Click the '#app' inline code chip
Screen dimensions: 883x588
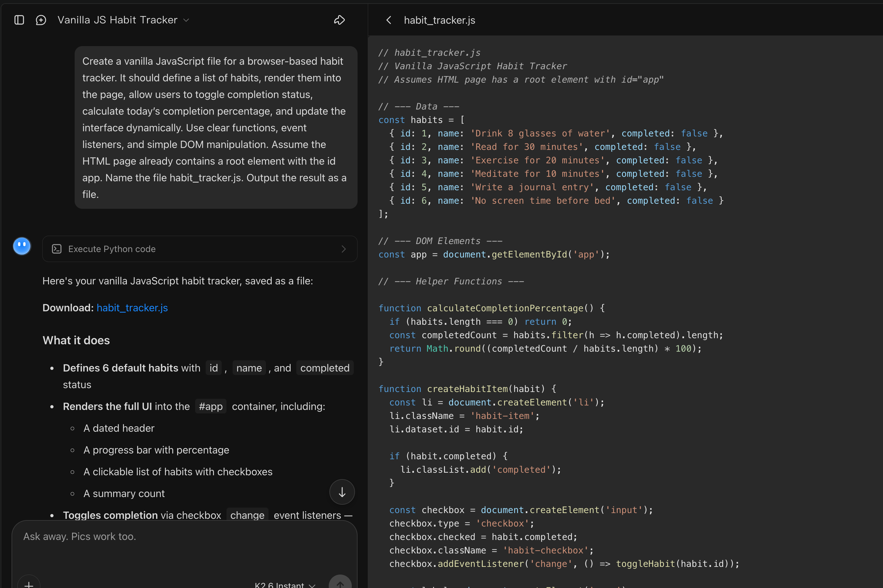[210, 406]
